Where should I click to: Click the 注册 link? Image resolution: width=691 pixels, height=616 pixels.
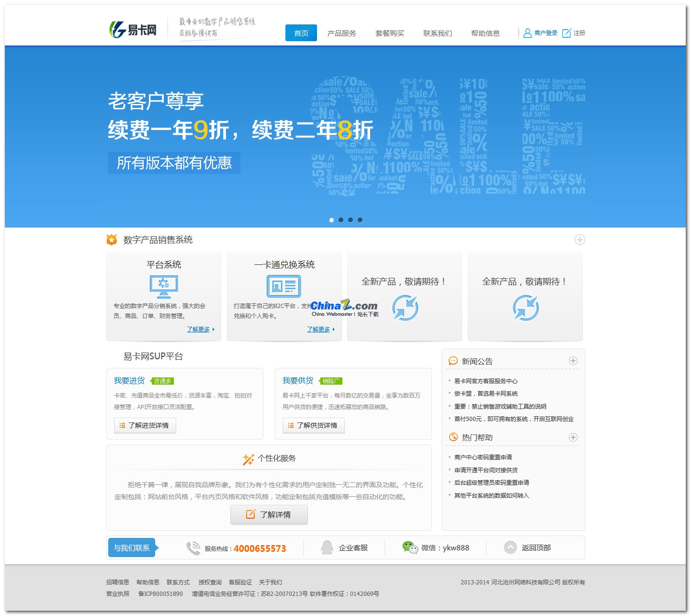pyautogui.click(x=579, y=33)
